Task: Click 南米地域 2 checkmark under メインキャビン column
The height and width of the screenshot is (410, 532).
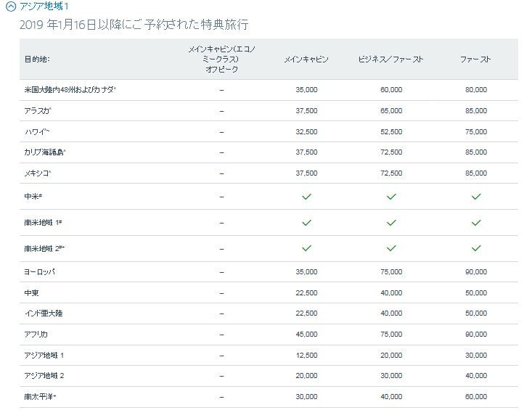Action: pos(306,248)
